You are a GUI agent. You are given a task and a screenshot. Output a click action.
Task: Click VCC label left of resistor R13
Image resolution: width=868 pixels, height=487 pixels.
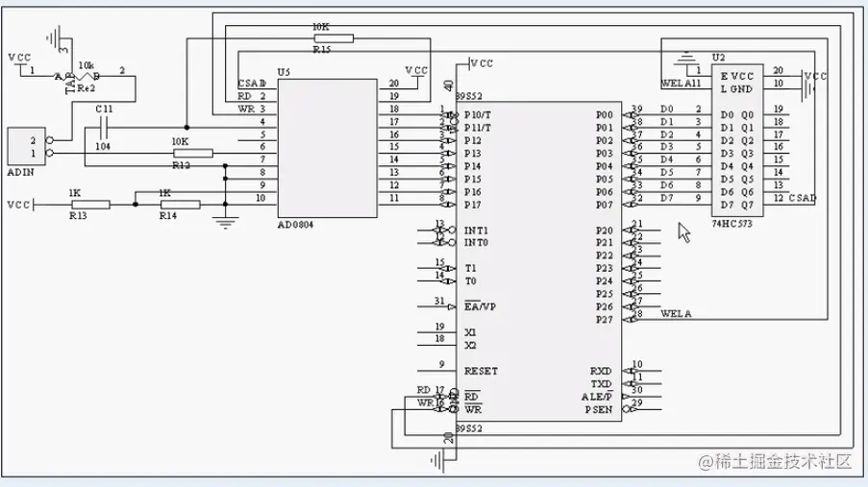point(19,205)
